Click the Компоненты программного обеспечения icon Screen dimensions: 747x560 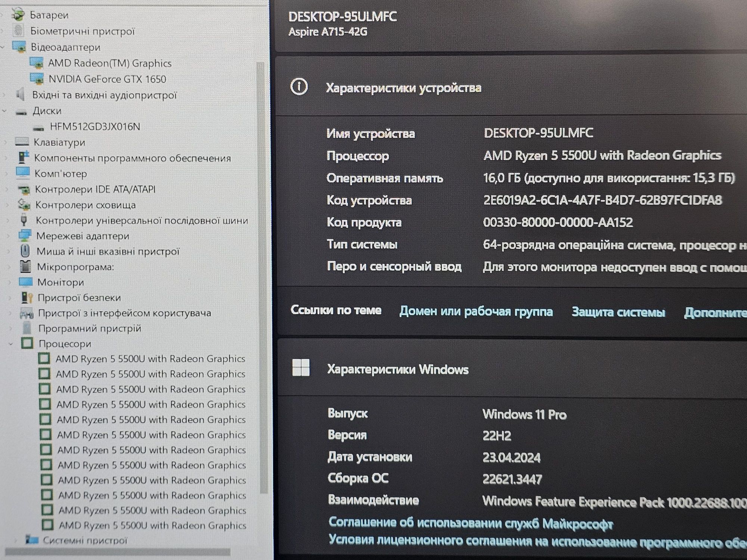[24, 158]
